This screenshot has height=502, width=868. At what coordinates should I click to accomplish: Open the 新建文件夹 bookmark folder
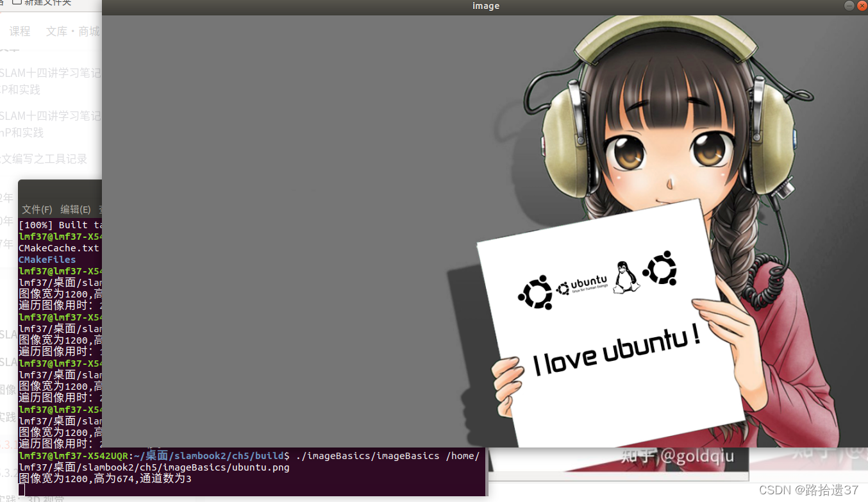42,3
